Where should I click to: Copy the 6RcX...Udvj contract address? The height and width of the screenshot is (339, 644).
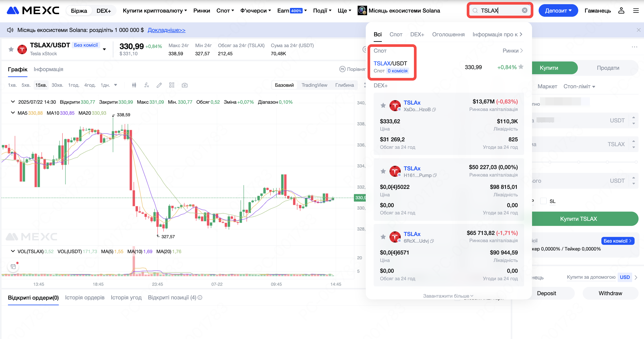[x=432, y=241]
